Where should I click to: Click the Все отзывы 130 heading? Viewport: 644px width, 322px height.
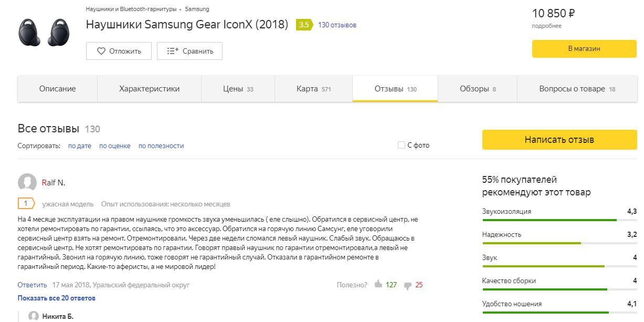(59, 129)
